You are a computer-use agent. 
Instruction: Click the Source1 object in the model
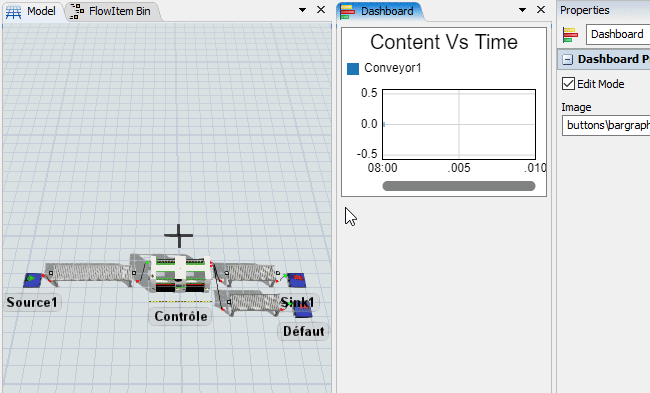tap(32, 280)
